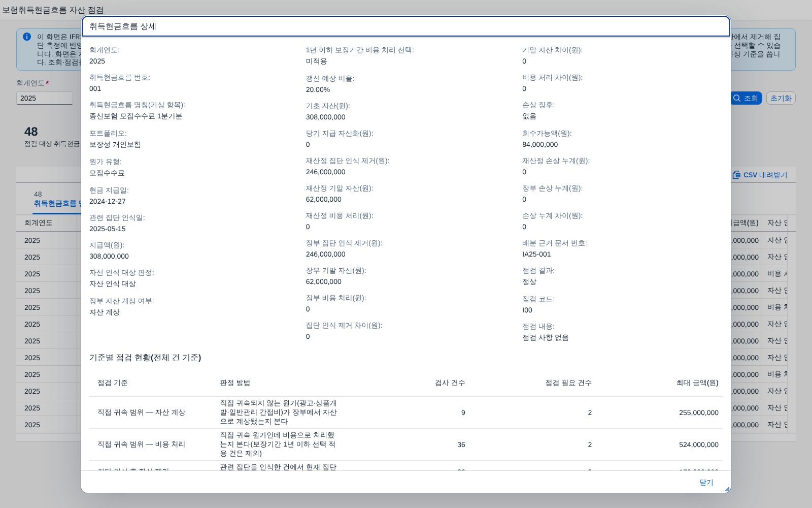
Task: Click the 점검 내용 value 점검 사항 없음
Action: [x=546, y=337]
